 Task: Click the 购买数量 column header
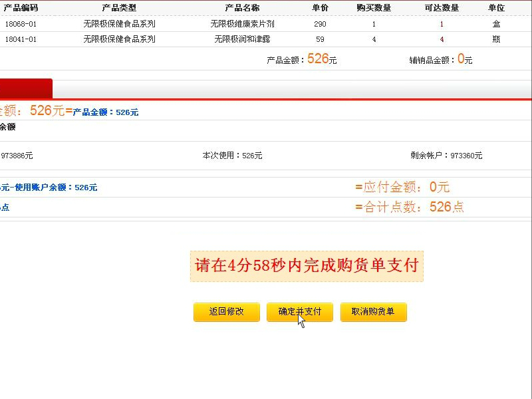374,7
